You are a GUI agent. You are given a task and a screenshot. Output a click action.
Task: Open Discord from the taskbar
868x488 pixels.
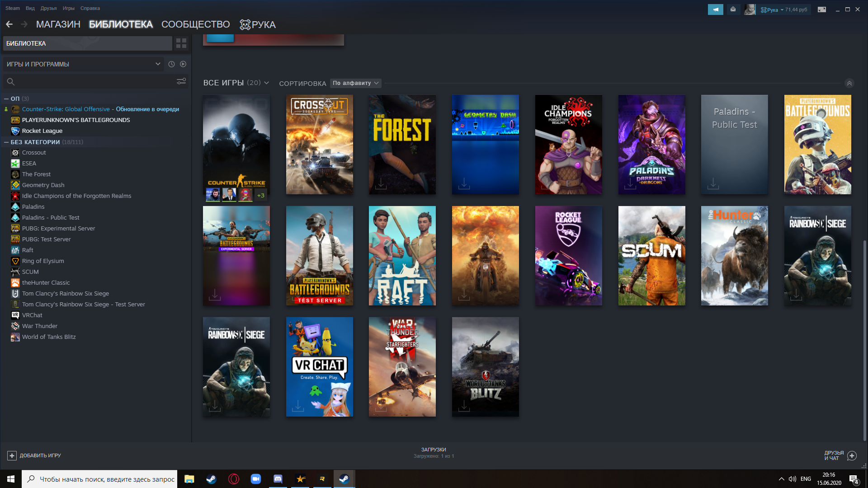tap(278, 479)
